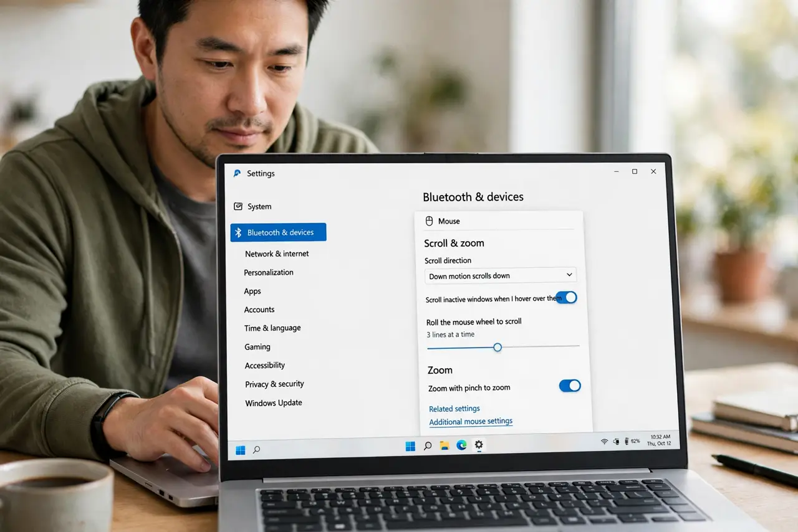Viewport: 798px width, 532px height.
Task: Switch to the Gaming settings
Action: pyautogui.click(x=257, y=347)
